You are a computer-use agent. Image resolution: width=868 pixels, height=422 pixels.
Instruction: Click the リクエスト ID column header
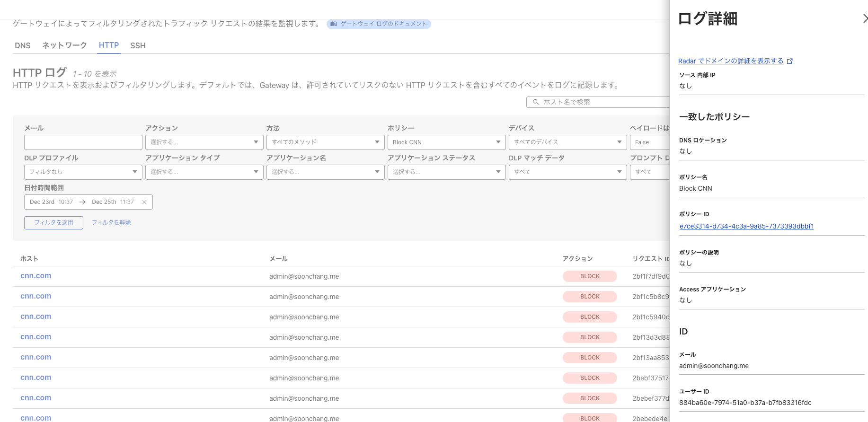[x=651, y=259]
